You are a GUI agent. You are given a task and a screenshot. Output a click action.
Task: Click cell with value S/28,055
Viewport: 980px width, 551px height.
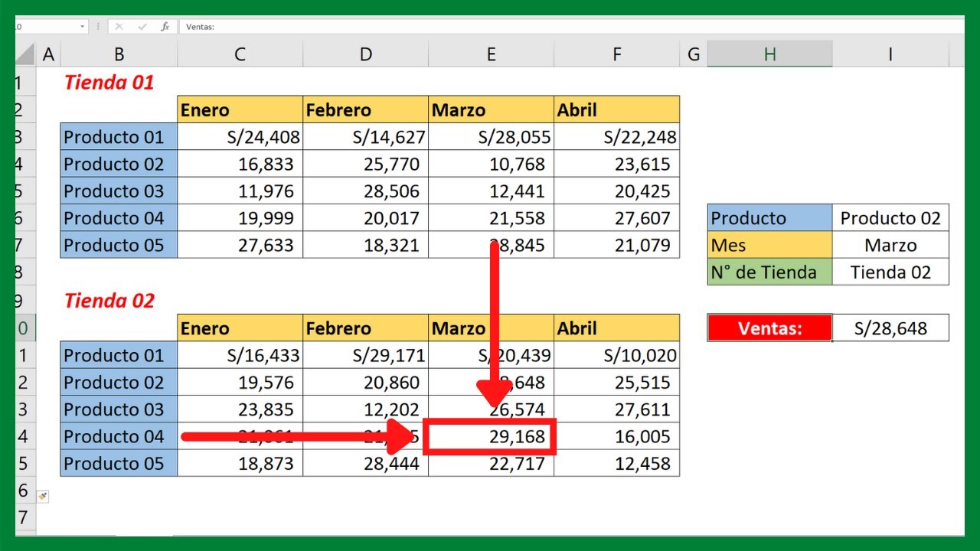(491, 137)
